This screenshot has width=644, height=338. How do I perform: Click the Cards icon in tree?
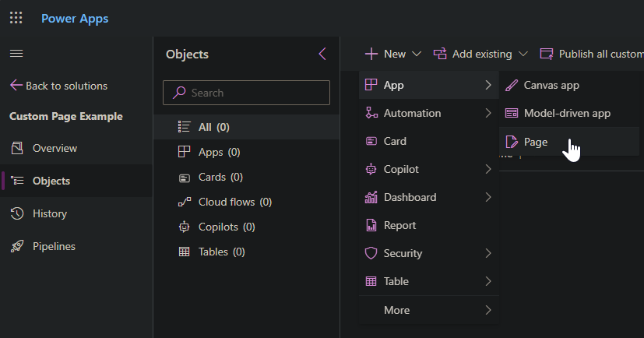pos(185,178)
